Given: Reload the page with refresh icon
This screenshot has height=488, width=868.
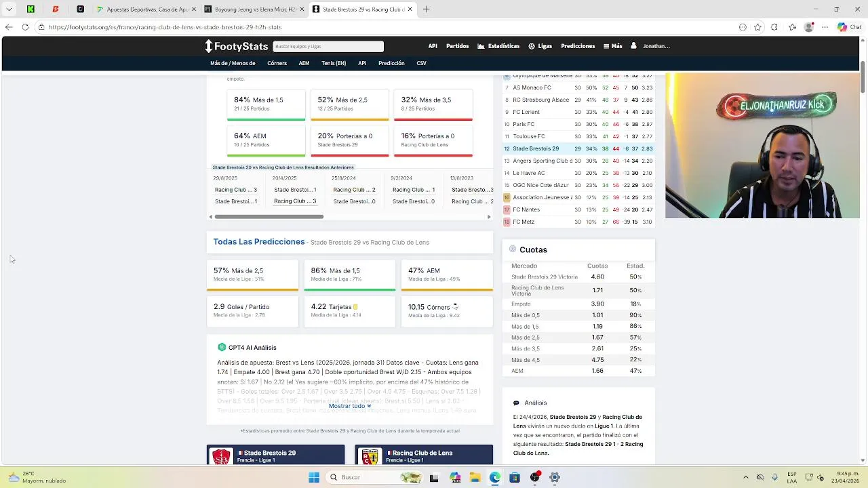Looking at the screenshot, I should tap(25, 27).
